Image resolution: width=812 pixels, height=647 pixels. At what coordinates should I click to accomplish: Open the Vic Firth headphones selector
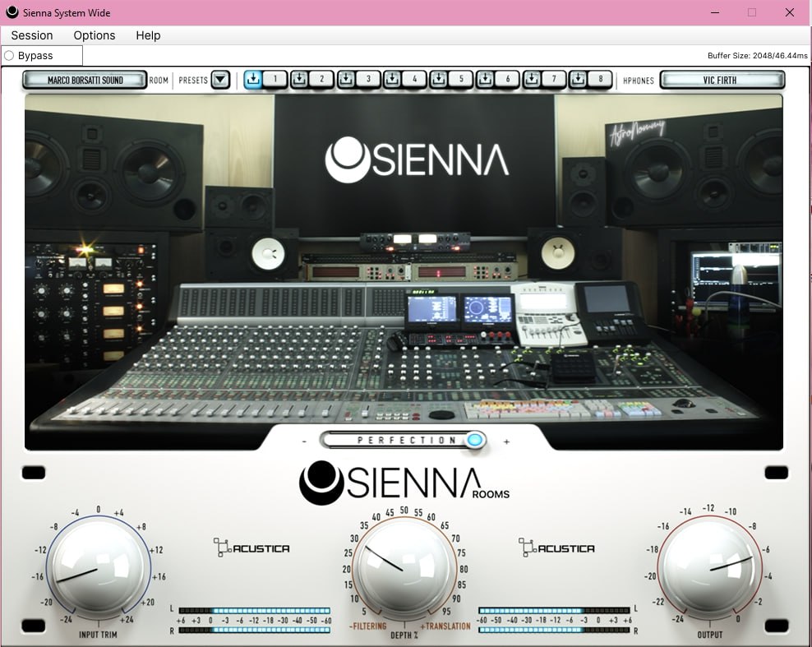[722, 80]
